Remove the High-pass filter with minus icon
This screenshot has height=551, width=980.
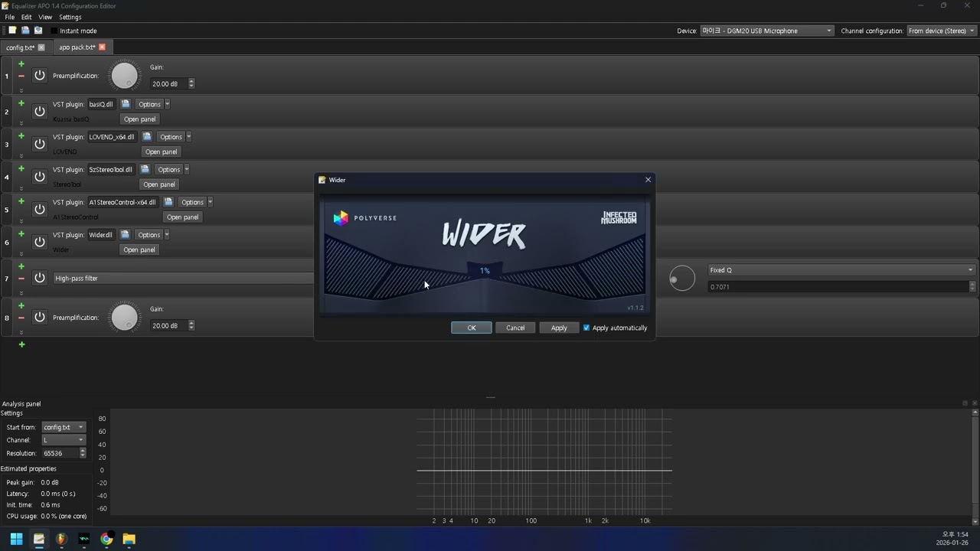[21, 279]
